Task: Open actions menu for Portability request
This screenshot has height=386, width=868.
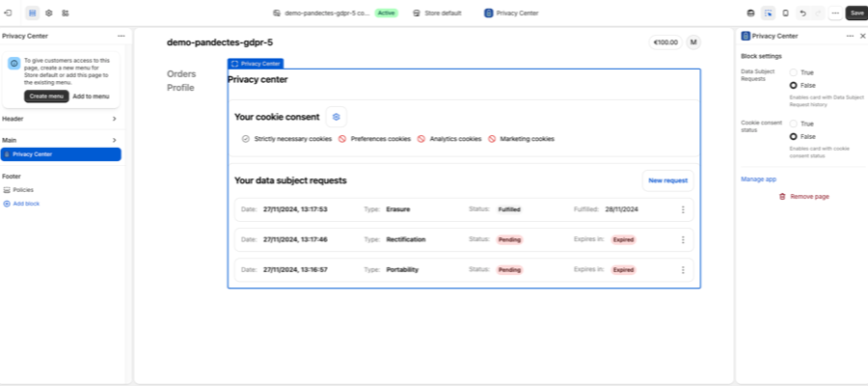Action: 683,269
